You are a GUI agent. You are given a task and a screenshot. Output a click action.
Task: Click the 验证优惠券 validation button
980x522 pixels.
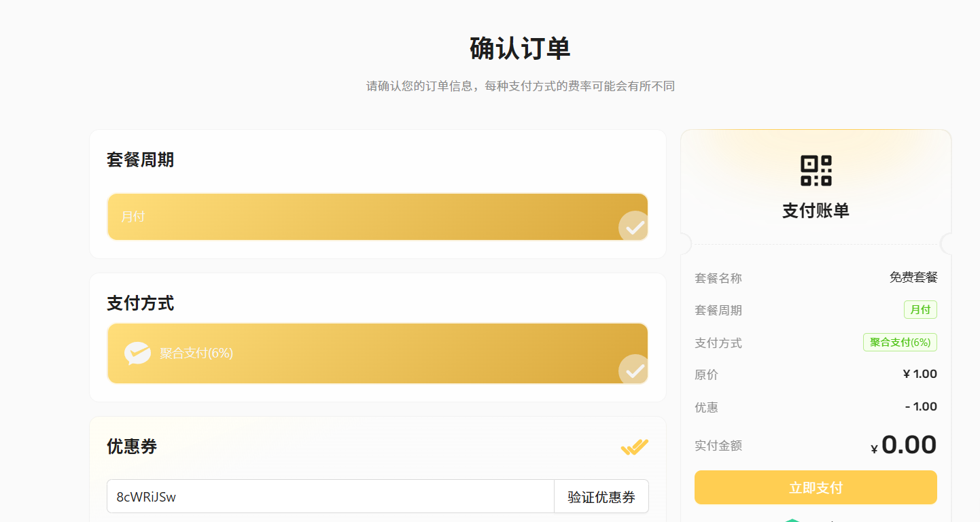pyautogui.click(x=601, y=496)
